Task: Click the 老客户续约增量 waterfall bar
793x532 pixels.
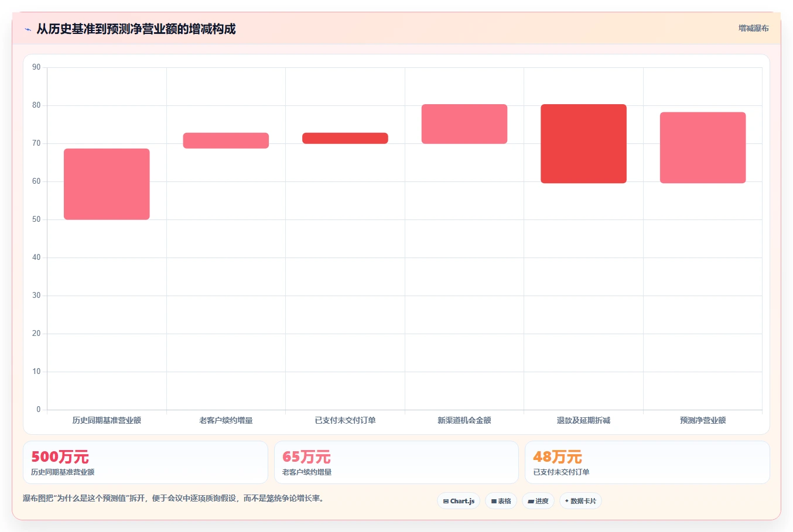Action: tap(226, 140)
